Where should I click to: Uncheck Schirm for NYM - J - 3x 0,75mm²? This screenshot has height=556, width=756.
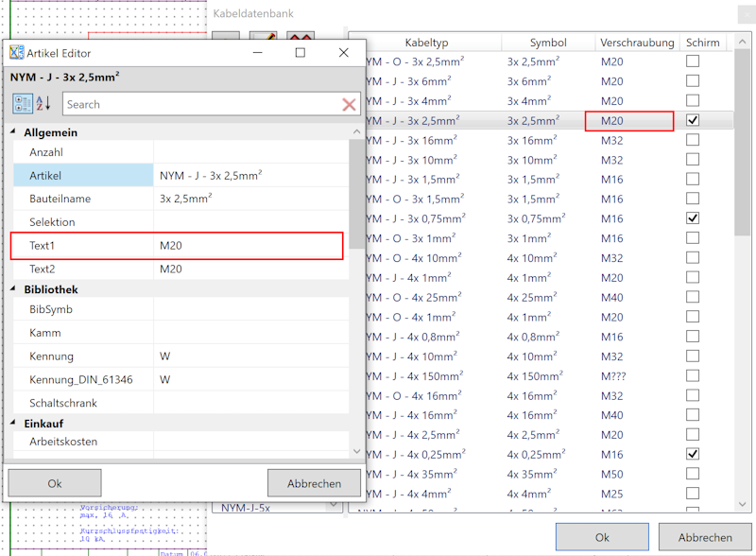click(x=693, y=218)
